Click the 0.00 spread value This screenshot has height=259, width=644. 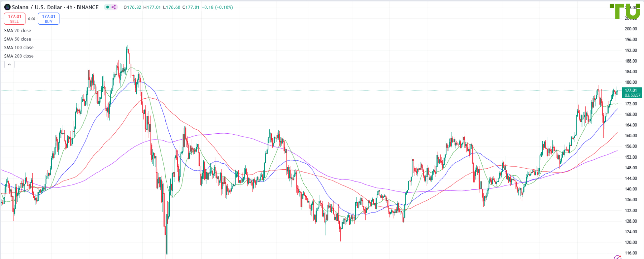(x=31, y=19)
